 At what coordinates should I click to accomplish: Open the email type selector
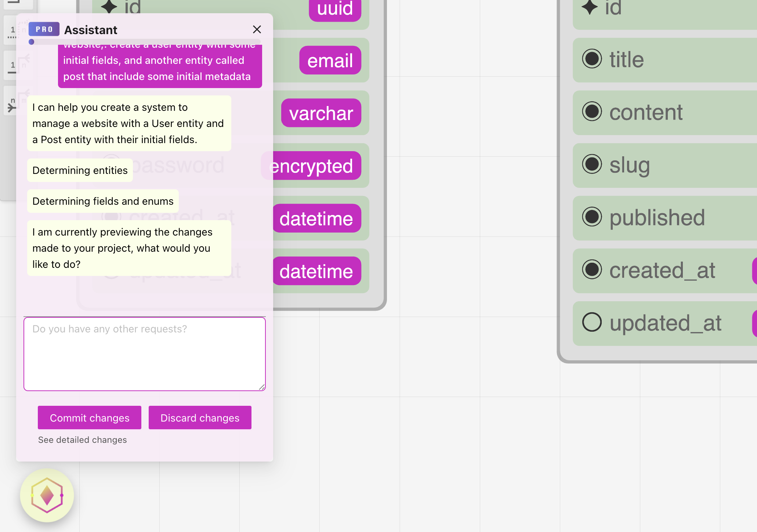[330, 60]
